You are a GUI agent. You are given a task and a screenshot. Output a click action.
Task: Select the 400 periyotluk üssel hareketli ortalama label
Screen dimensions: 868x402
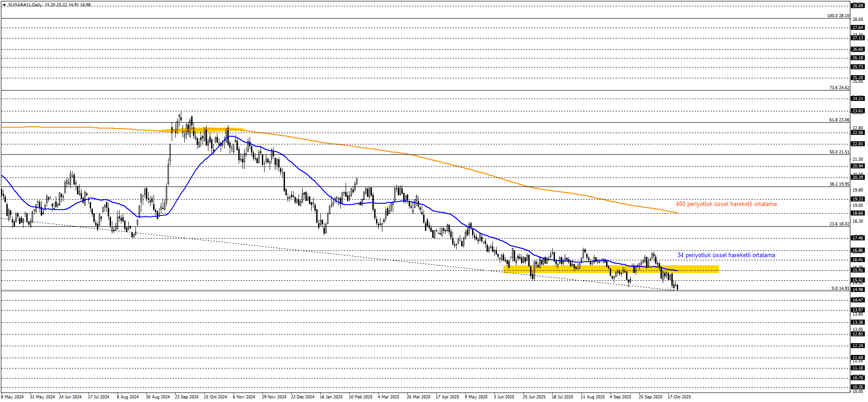pyautogui.click(x=726, y=204)
